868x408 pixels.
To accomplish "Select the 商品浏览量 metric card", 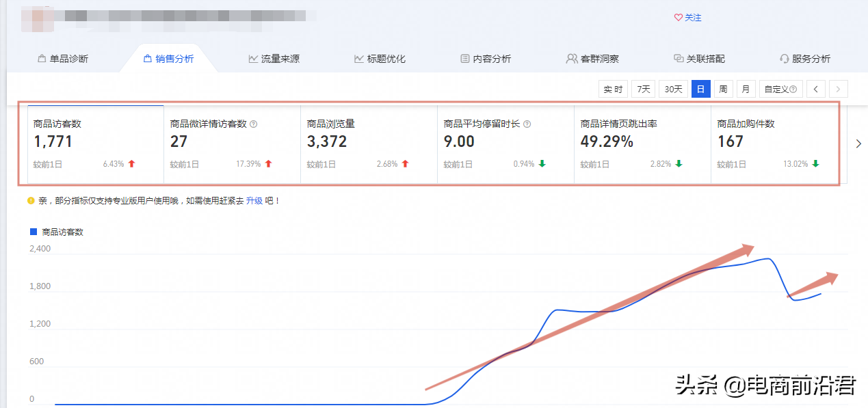I will [369, 144].
